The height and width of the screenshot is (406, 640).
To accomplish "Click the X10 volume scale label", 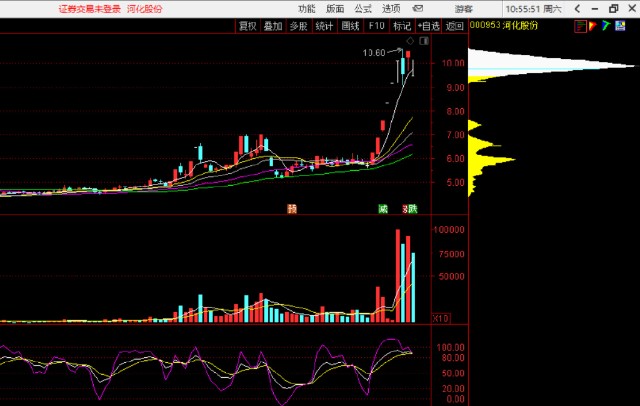I will pos(441,318).
